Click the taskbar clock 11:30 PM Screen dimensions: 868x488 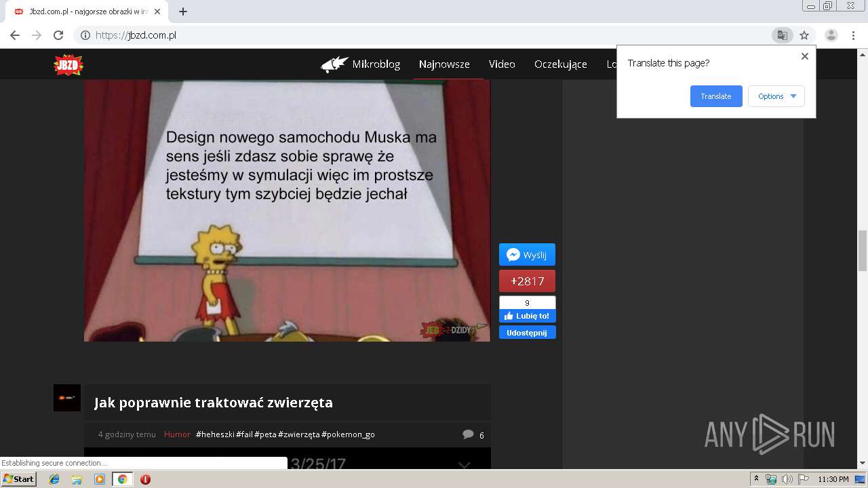coord(833,479)
